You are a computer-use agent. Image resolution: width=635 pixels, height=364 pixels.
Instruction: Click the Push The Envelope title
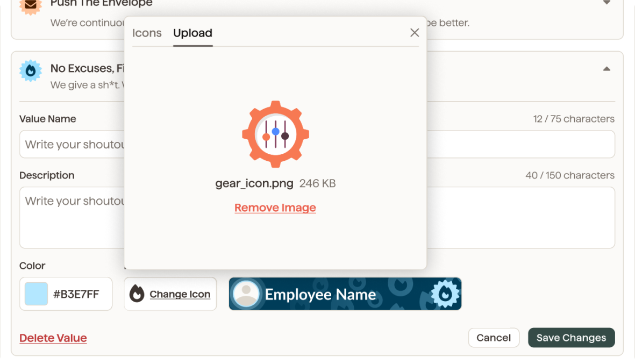point(101,4)
